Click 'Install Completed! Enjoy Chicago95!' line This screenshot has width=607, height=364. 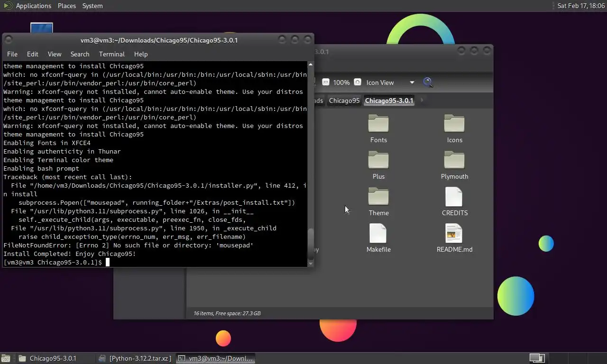[70, 254]
